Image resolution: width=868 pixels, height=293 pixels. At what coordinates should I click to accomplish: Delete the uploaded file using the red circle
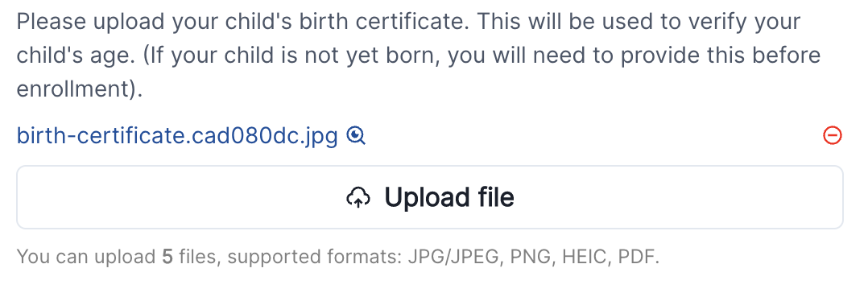pos(833,135)
